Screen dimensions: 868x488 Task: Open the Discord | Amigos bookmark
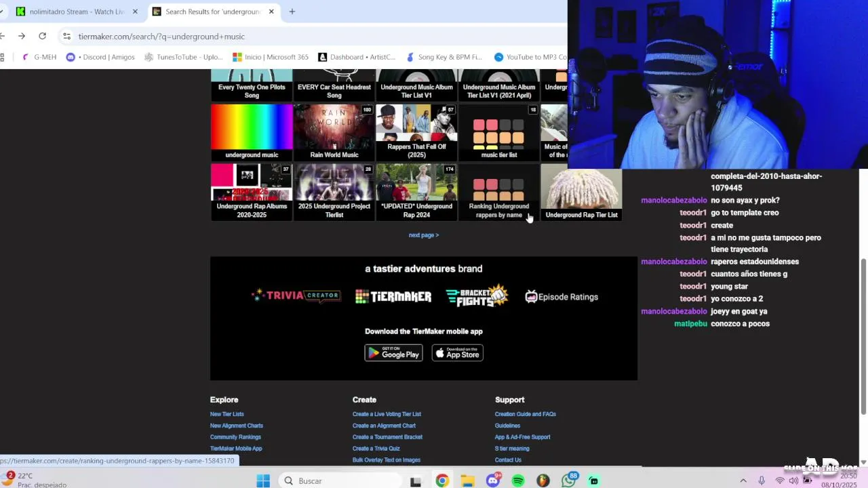click(x=100, y=57)
